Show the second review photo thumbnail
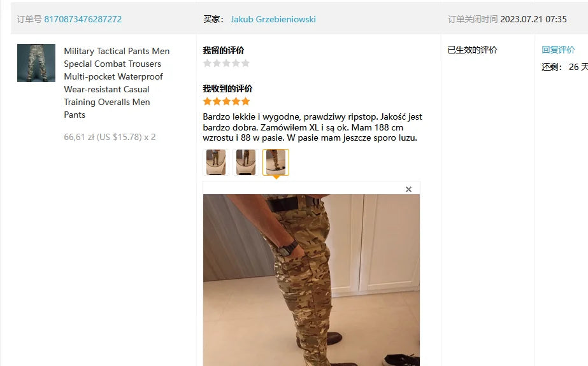Image resolution: width=588 pixels, height=366 pixels. coord(246,162)
